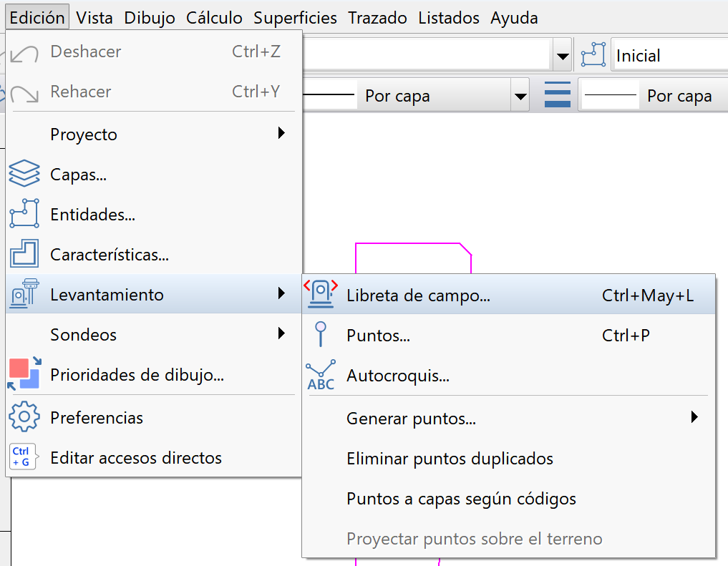Expand the Proyecto submenu arrow

pos(281,133)
